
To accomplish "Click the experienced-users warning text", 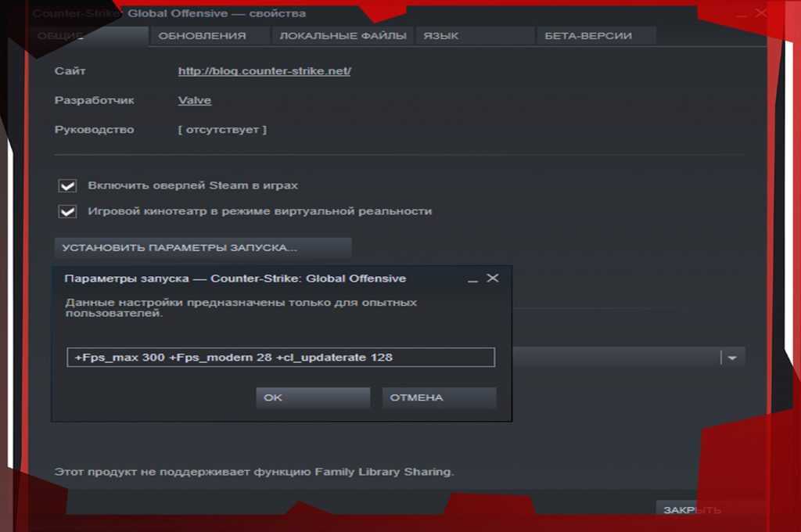I will pos(241,307).
